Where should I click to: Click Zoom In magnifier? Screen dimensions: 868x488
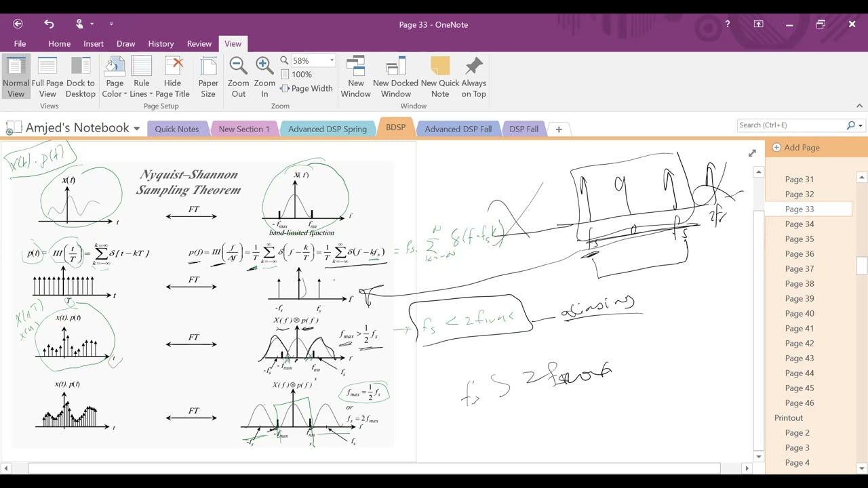click(264, 77)
